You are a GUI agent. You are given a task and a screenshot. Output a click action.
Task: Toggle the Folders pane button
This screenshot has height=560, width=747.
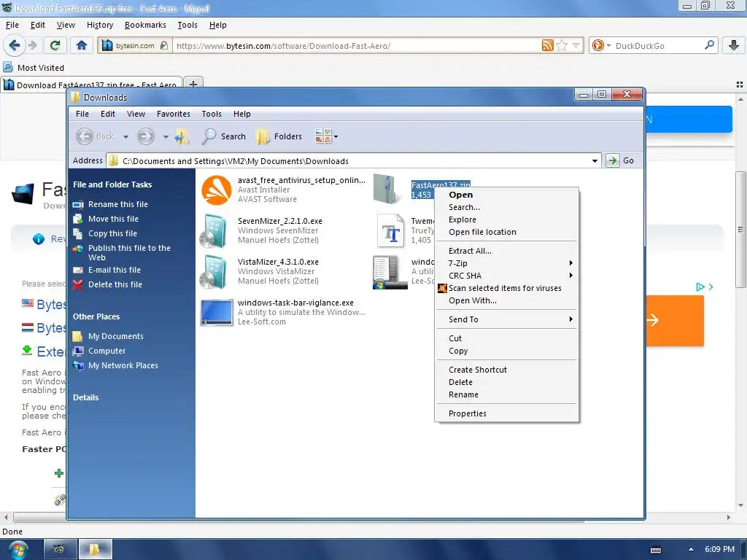tap(279, 136)
